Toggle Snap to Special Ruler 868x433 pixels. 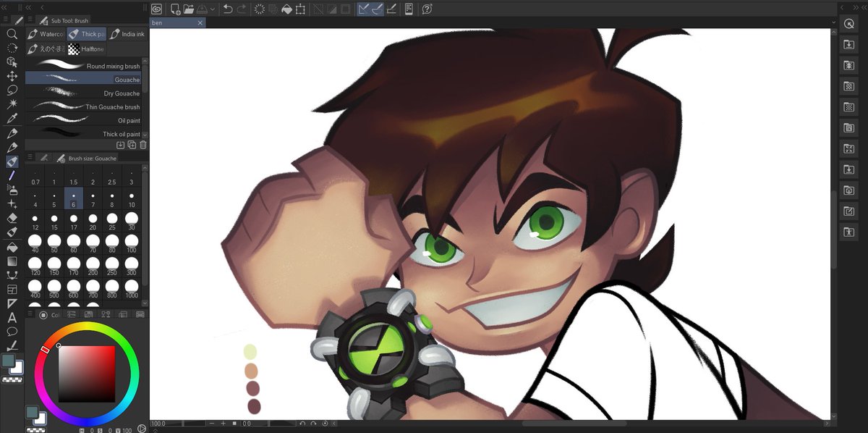click(x=378, y=9)
